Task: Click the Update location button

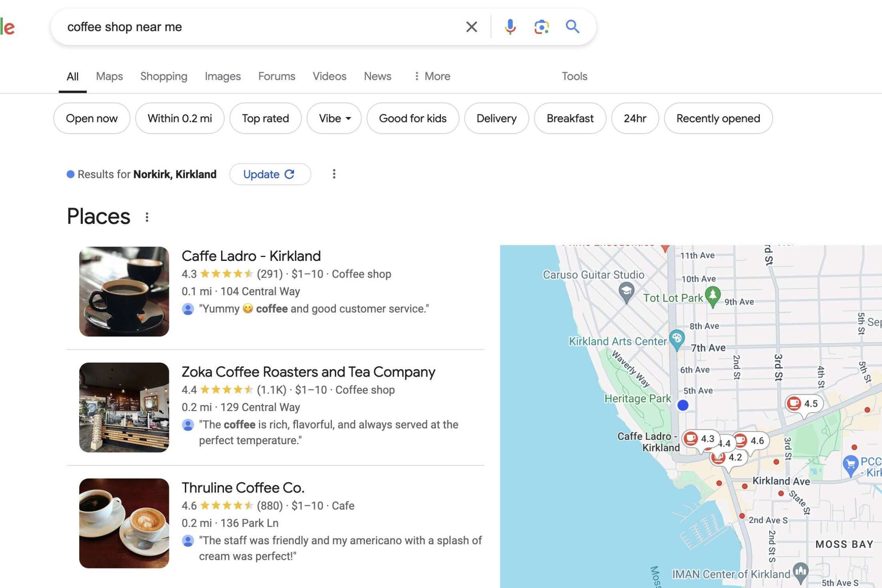Action: (270, 174)
